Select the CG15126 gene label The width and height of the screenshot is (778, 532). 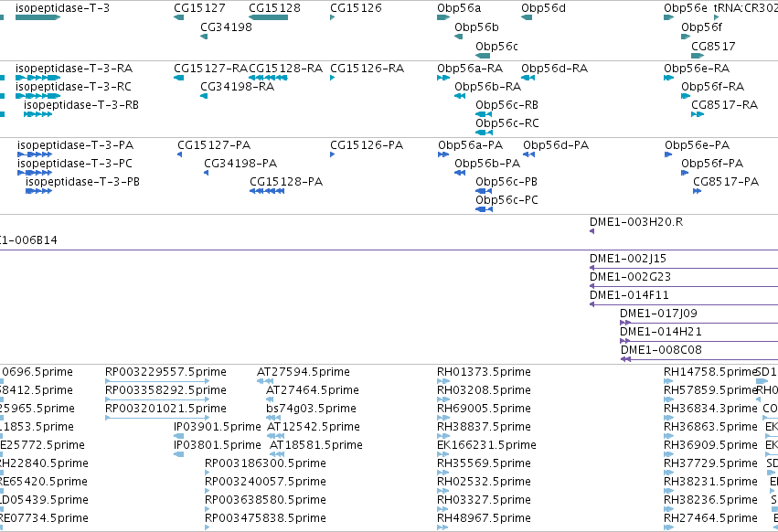pos(356,8)
